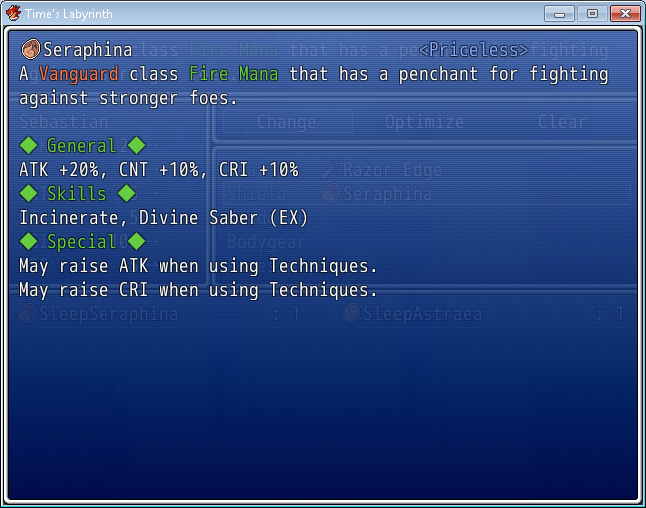Select the Change command

[286, 122]
